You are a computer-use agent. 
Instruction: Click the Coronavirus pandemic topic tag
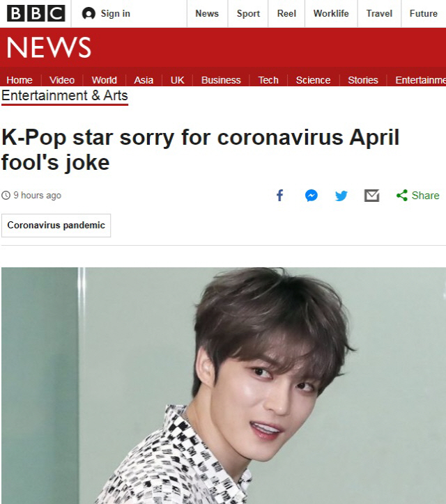click(56, 226)
